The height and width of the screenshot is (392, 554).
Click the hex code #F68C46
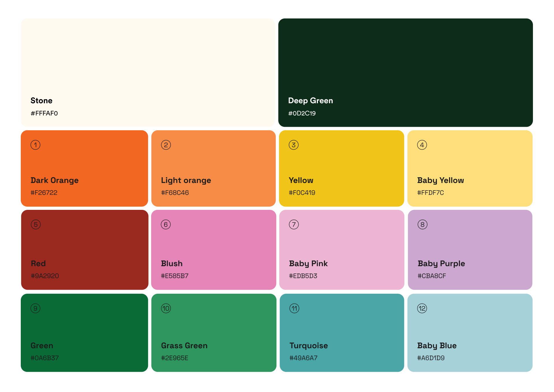[175, 193]
